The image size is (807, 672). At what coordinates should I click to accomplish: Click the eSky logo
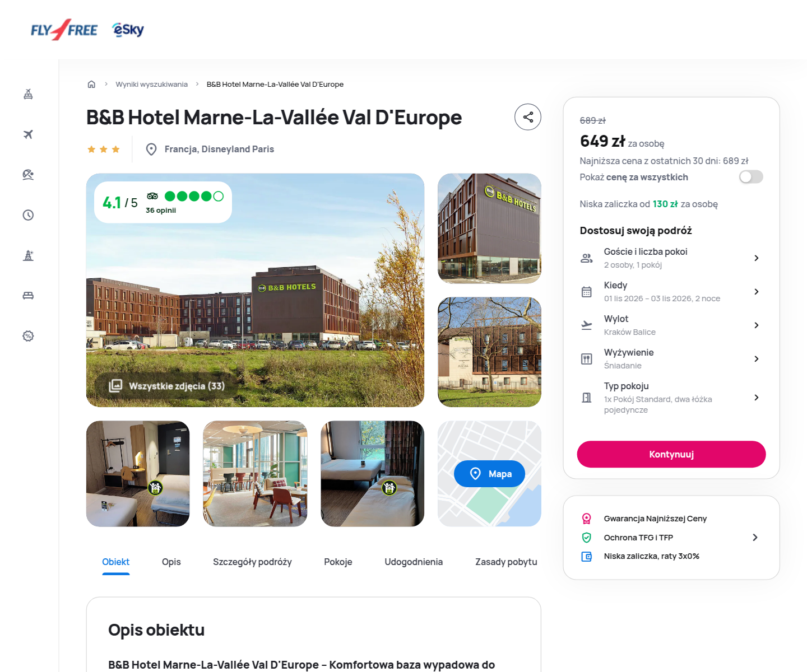click(x=128, y=30)
